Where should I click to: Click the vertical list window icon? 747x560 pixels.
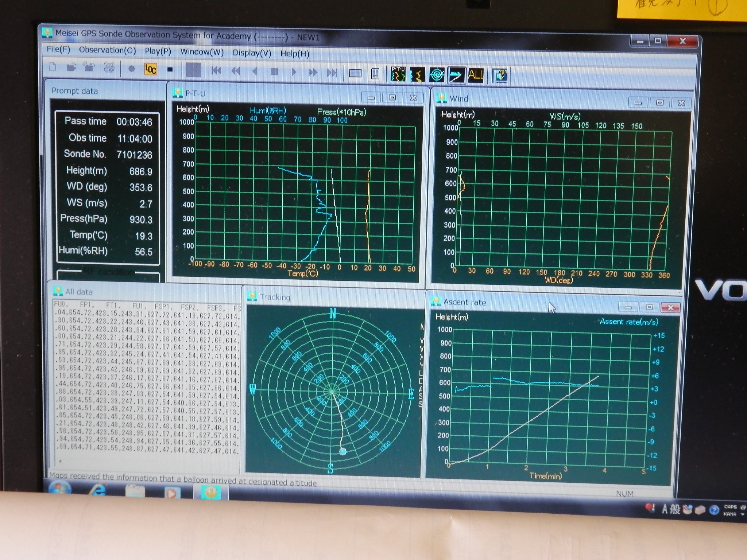(375, 74)
